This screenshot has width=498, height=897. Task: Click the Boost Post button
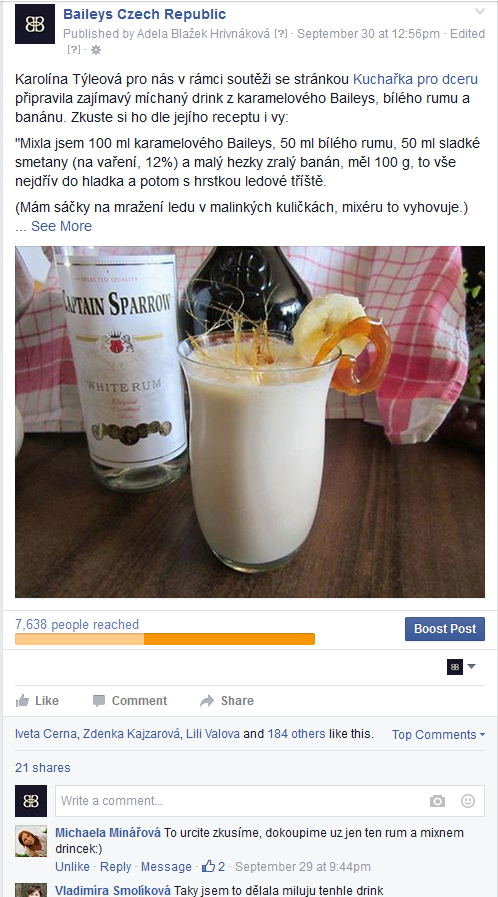pyautogui.click(x=445, y=629)
